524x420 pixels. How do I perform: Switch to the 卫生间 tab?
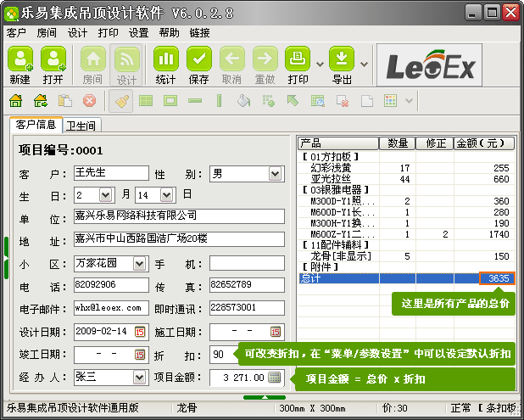coord(81,126)
